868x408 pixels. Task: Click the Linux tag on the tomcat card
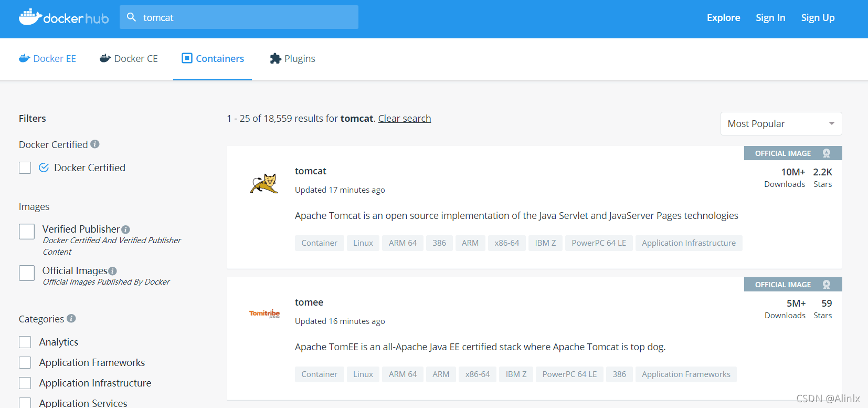(x=363, y=243)
